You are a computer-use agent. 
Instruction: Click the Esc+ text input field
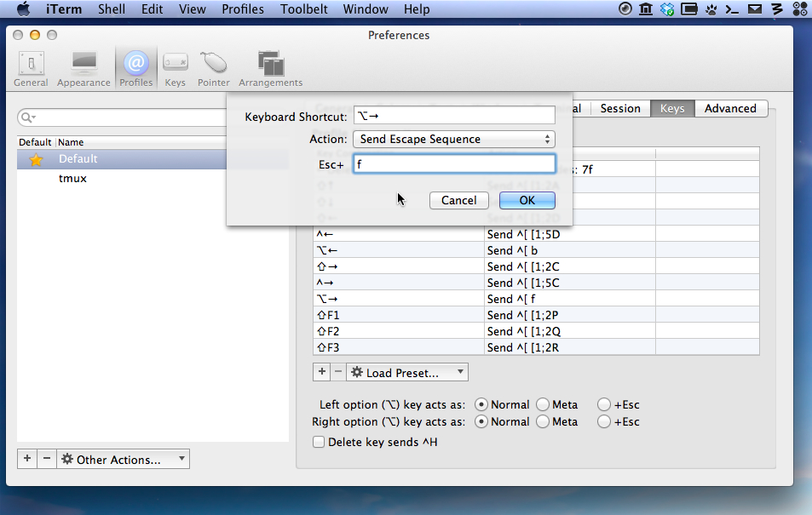coord(454,163)
